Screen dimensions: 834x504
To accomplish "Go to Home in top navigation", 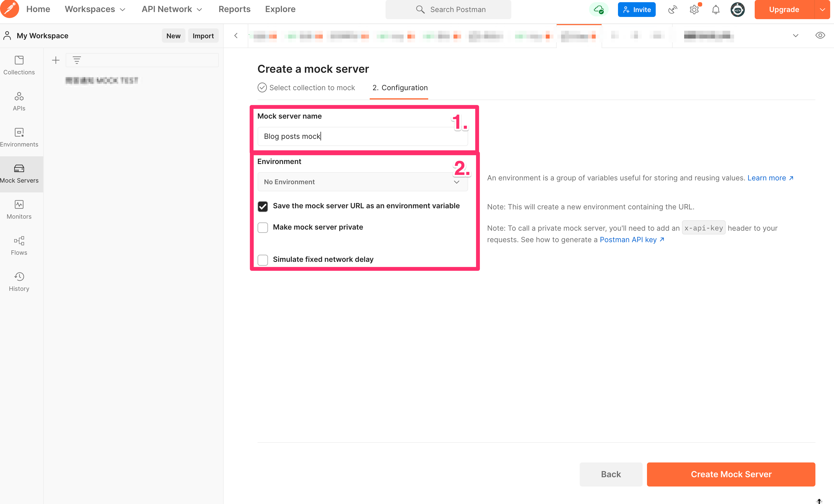I will click(x=38, y=9).
